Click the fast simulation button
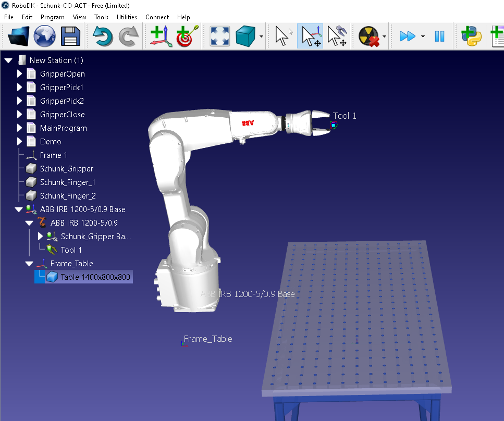 coord(407,36)
